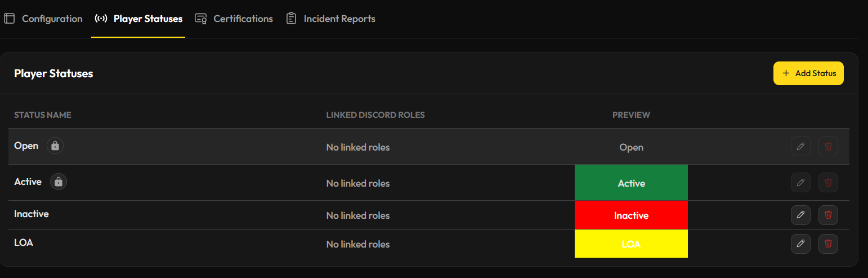Click the lock icon beside Active status

59,182
